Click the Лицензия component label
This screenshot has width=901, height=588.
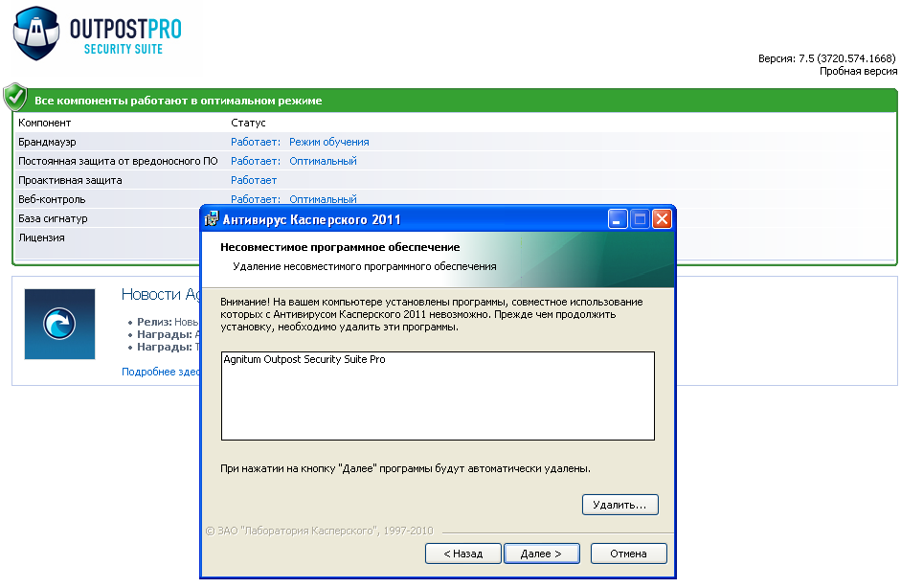click(x=41, y=237)
